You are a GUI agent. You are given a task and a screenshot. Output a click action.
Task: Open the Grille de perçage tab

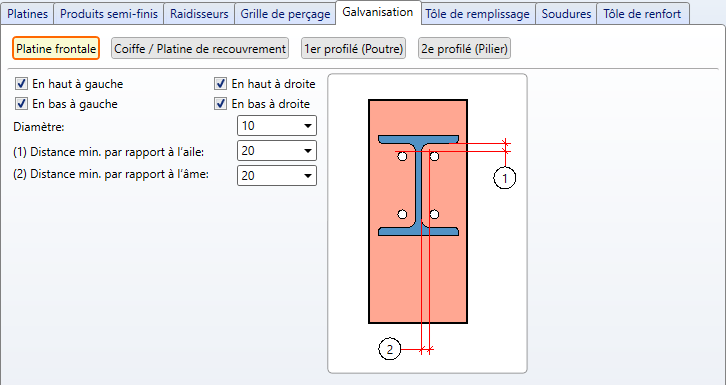(x=285, y=14)
